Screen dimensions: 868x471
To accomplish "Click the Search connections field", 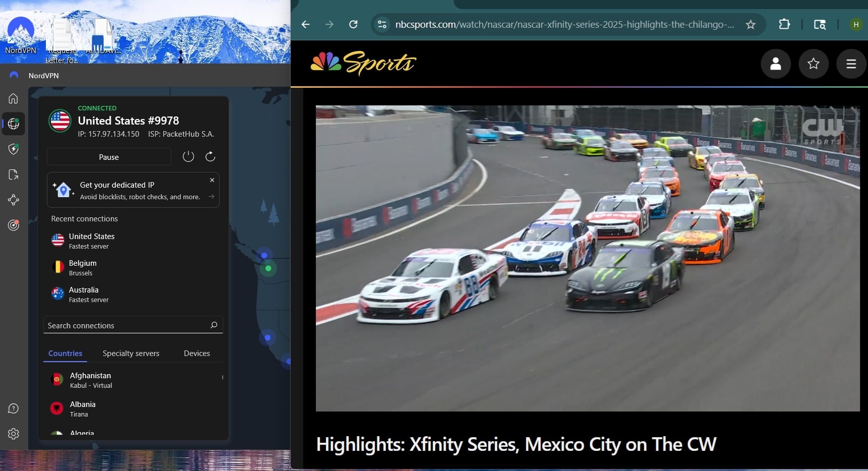I will (x=126, y=325).
